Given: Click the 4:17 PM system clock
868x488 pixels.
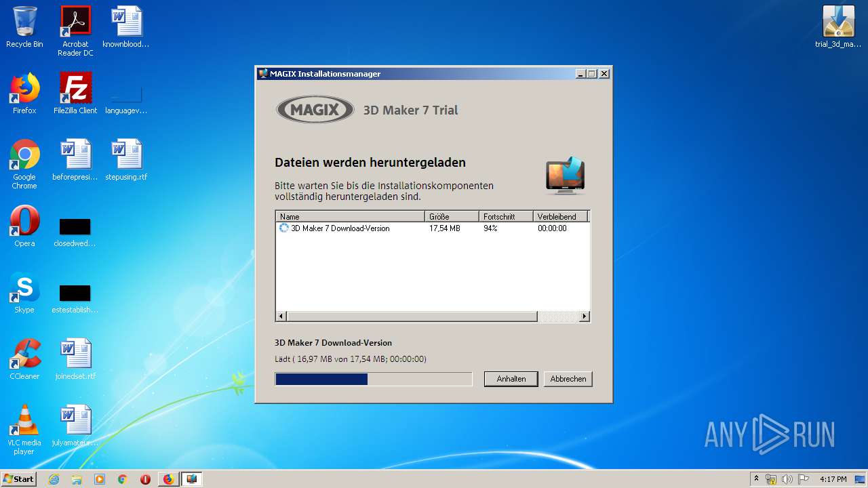Looking at the screenshot, I should click(833, 479).
